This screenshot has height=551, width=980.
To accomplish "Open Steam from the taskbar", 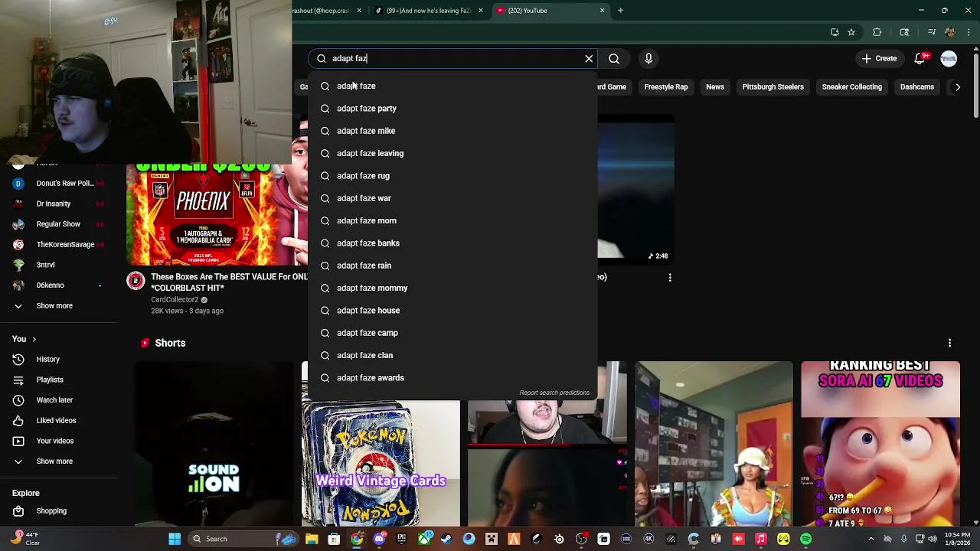I will click(446, 539).
